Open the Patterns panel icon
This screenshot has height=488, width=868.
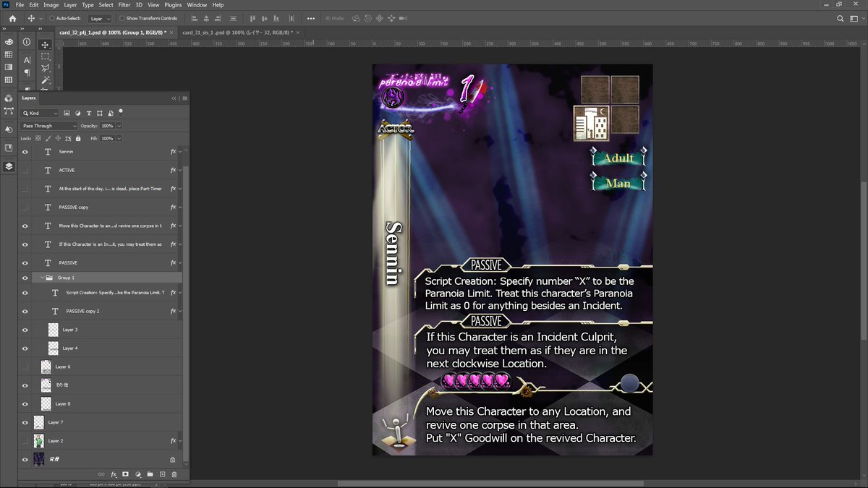(9, 80)
